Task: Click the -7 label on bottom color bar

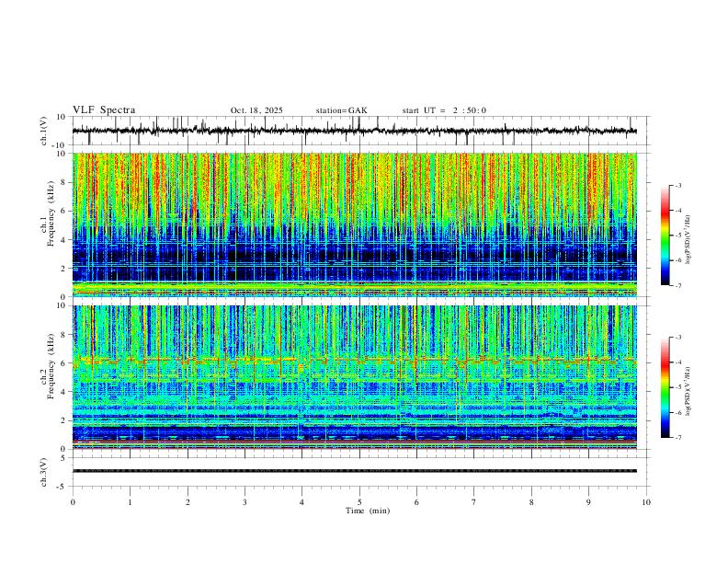Action: pyautogui.click(x=677, y=437)
